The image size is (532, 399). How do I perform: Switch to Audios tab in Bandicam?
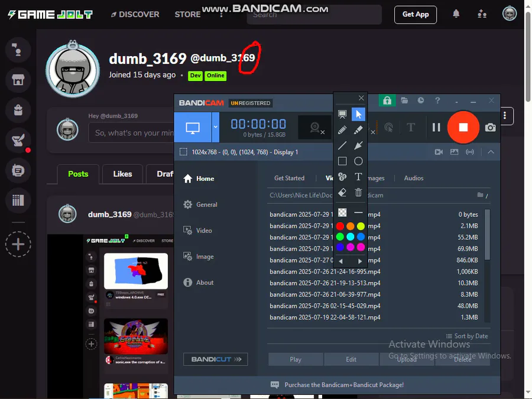coord(414,178)
